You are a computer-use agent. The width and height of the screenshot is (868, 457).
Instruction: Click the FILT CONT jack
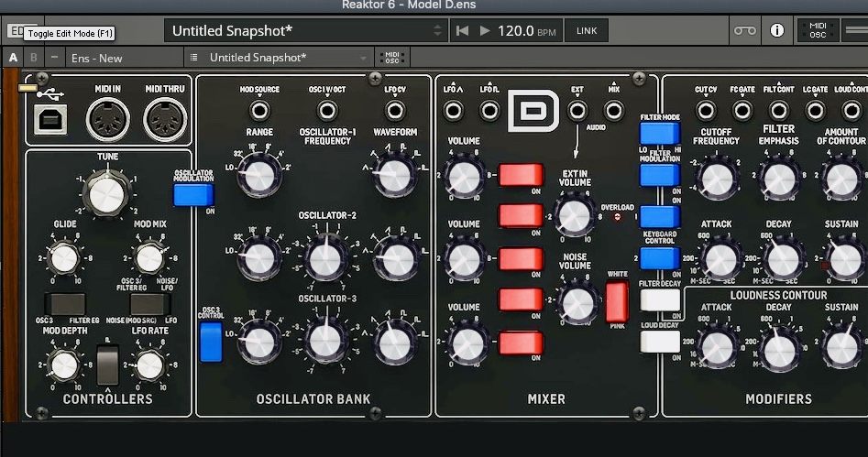(779, 111)
